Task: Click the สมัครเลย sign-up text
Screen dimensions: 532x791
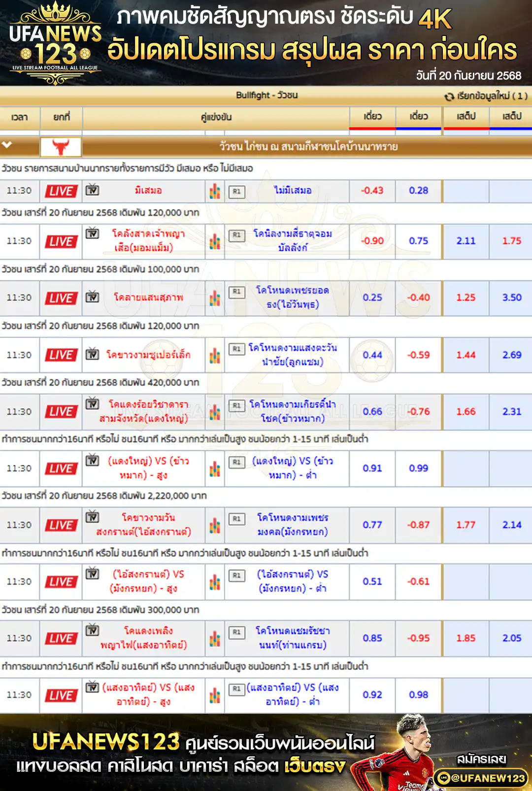Action: tap(481, 759)
